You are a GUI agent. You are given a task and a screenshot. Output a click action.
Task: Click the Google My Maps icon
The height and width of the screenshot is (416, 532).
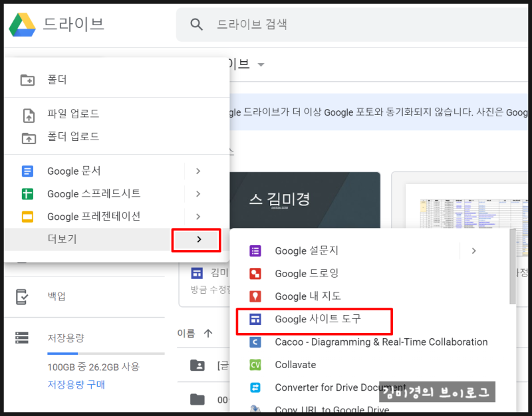pos(255,296)
